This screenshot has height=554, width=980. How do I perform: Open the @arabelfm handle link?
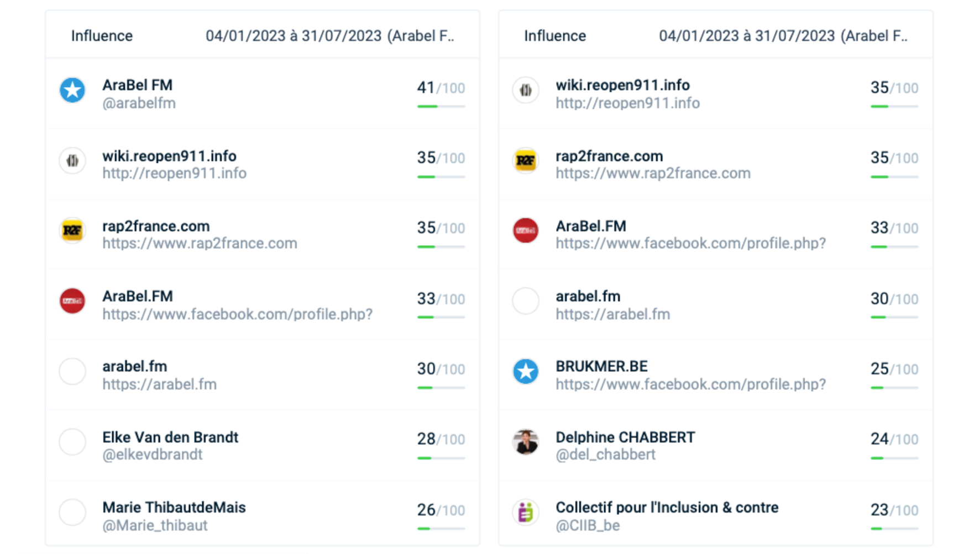139,103
